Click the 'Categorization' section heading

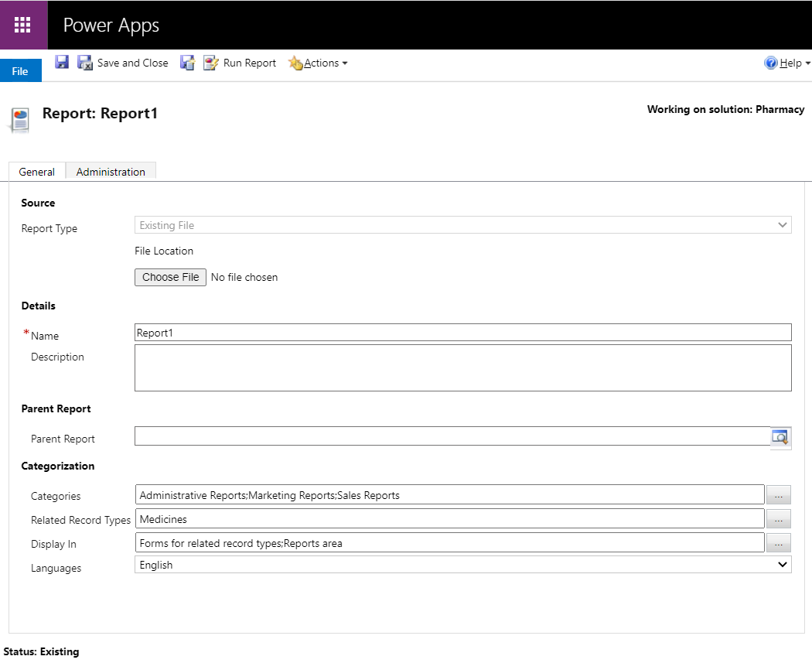(x=58, y=466)
